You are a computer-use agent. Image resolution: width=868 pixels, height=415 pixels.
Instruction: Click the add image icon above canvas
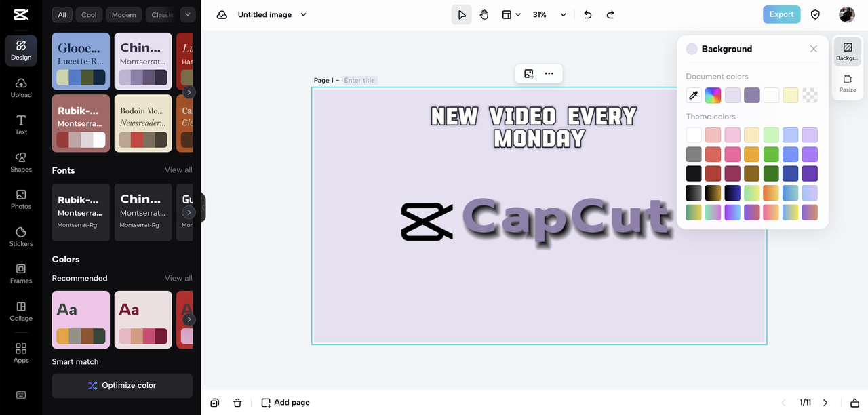529,73
